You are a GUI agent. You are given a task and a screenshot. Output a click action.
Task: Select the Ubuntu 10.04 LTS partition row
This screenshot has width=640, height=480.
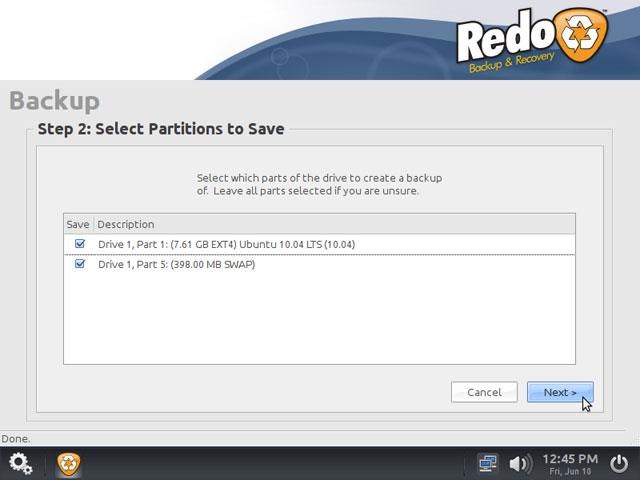(x=320, y=244)
